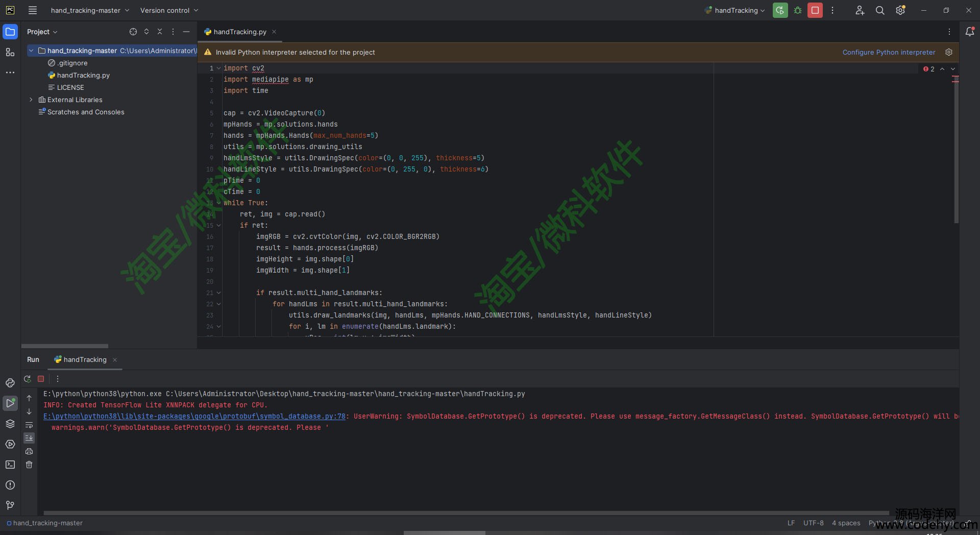
Task: Start debugging handTracking
Action: point(798,10)
